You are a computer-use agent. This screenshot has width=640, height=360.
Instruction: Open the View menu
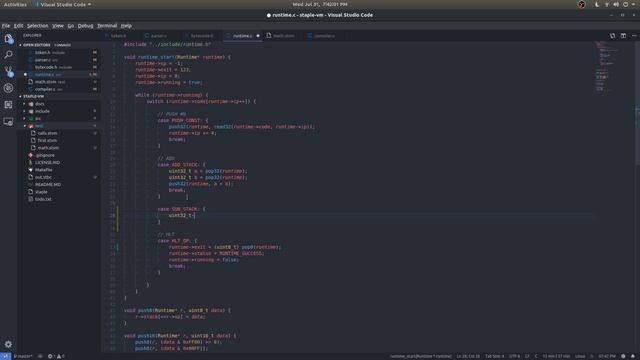point(58,26)
